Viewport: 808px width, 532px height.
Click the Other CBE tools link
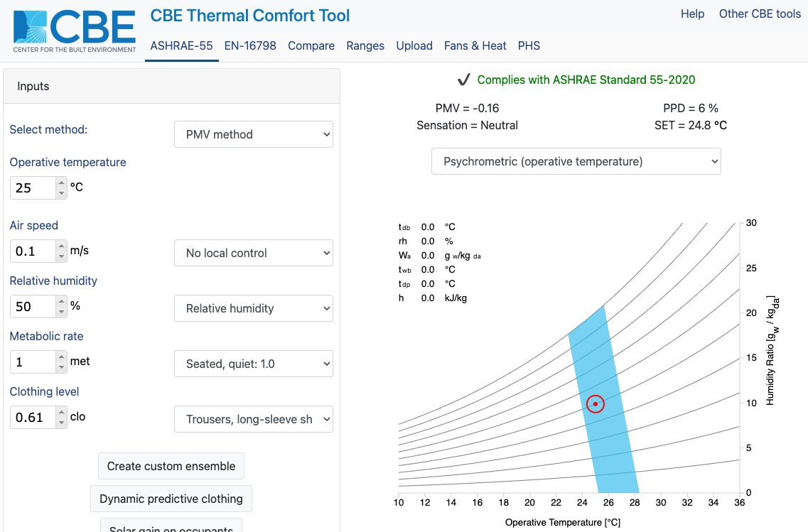click(760, 13)
